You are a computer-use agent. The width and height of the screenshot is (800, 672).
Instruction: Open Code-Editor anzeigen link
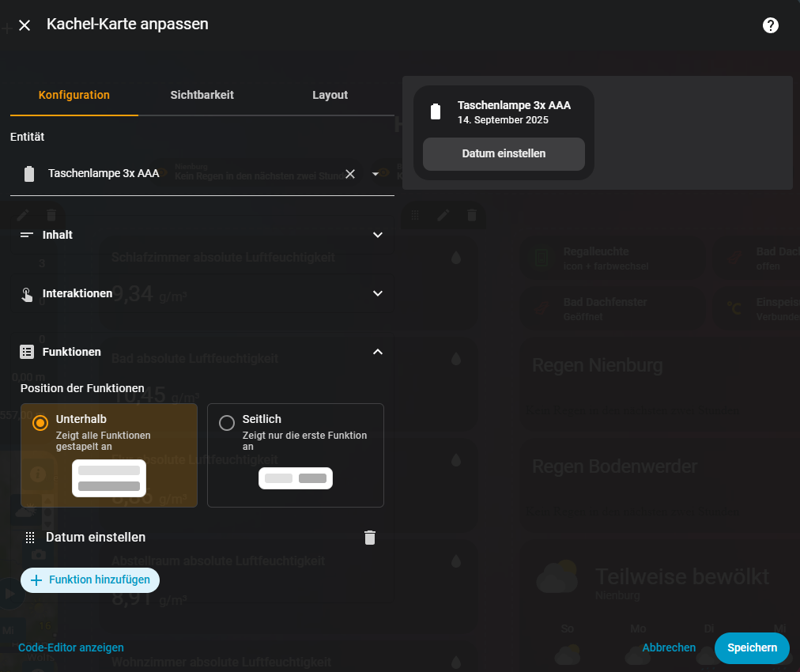[71, 647]
